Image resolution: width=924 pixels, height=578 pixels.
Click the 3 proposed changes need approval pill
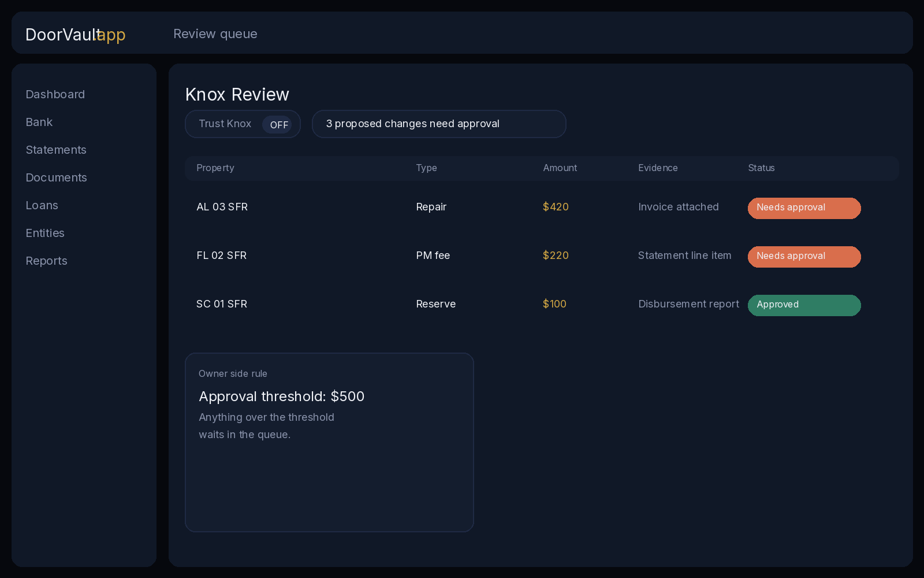(x=439, y=124)
